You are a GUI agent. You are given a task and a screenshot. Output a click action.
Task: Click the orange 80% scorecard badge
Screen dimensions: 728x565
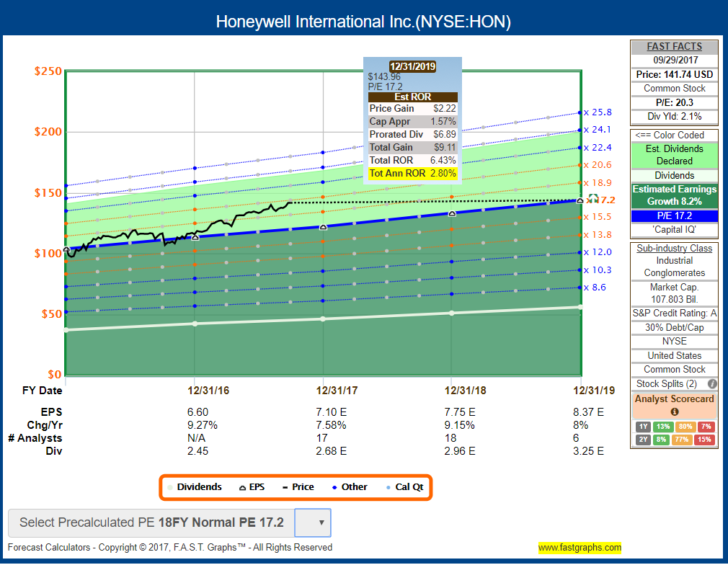click(x=686, y=427)
